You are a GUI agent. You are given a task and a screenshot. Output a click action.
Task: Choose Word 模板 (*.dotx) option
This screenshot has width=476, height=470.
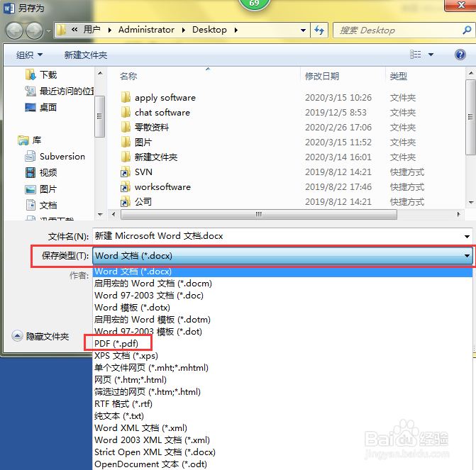click(x=282, y=308)
